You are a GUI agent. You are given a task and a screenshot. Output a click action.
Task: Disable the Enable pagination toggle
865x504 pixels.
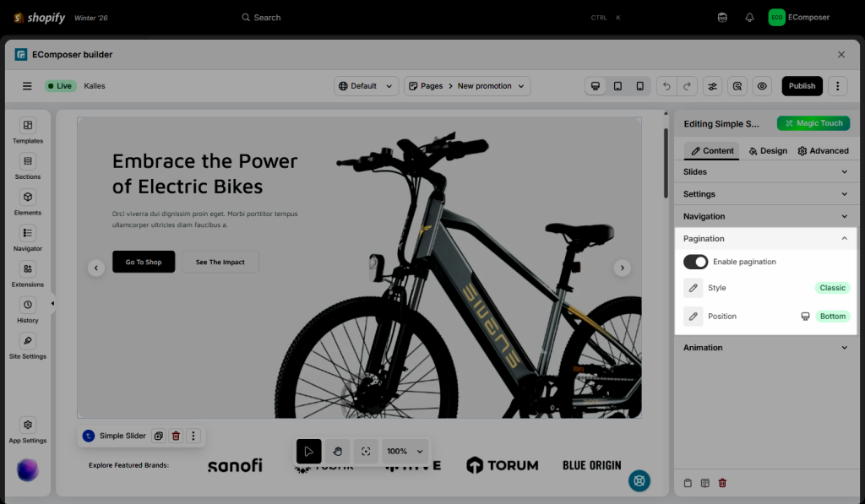(x=696, y=262)
